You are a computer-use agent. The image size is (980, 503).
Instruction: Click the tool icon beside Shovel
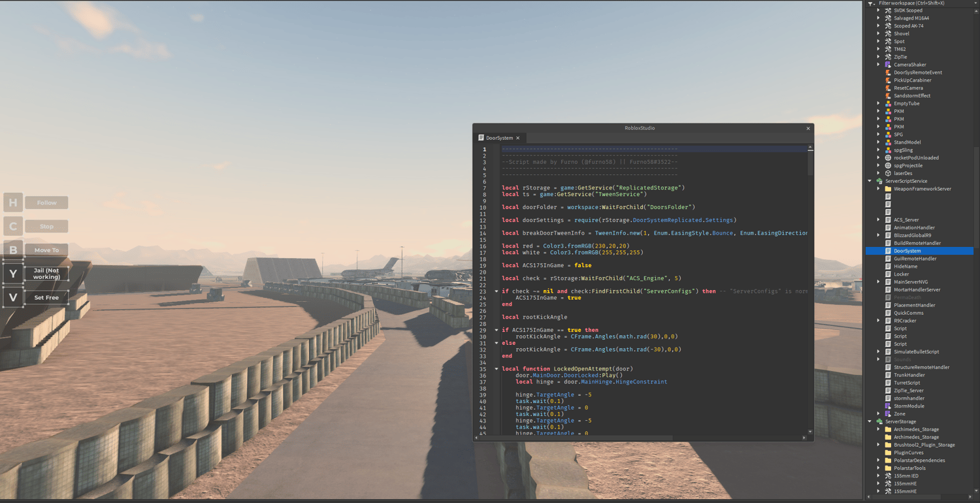(888, 34)
